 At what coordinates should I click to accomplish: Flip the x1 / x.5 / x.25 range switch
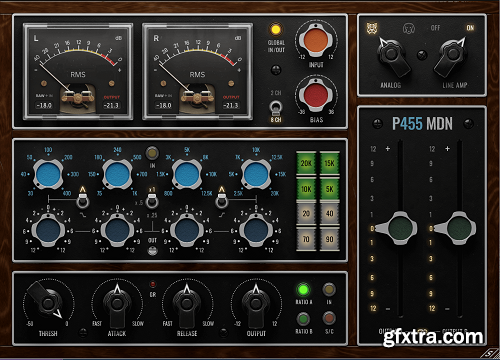click(152, 200)
